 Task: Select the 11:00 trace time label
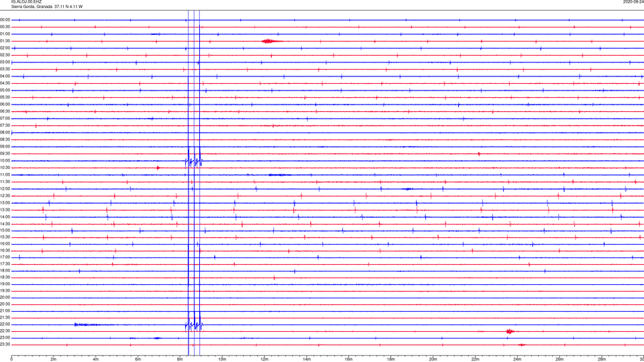pos(5,175)
